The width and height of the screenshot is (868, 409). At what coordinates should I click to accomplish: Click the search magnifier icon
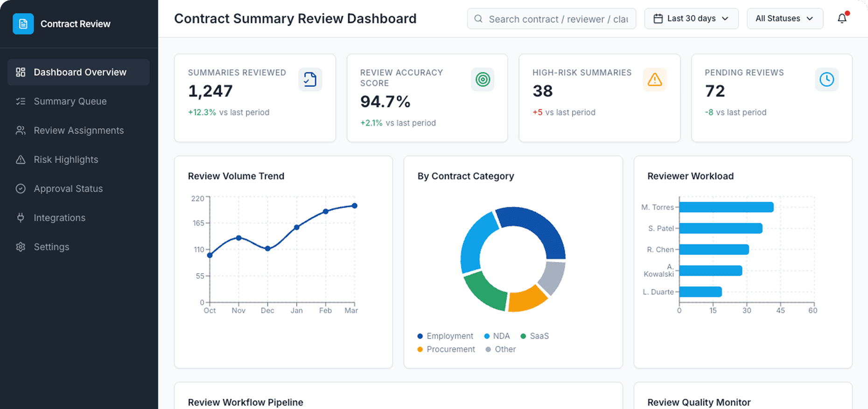[478, 19]
